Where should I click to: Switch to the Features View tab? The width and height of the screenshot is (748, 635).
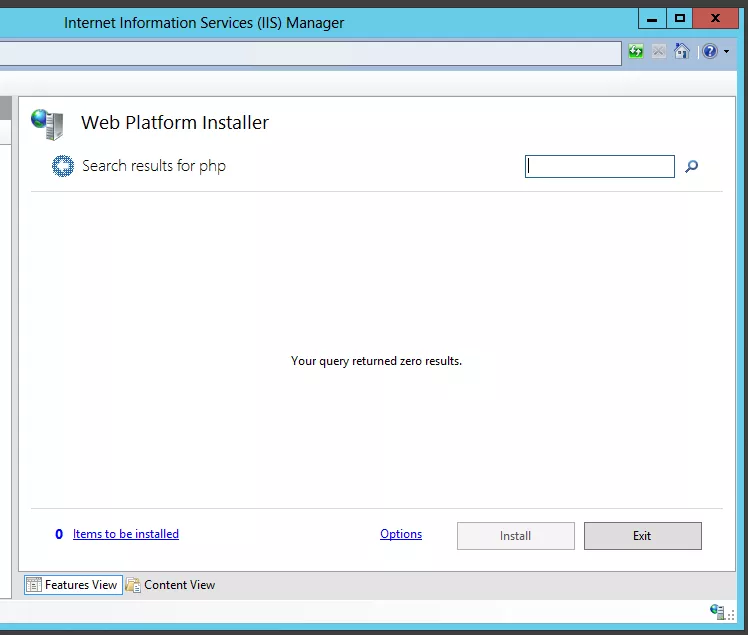(x=73, y=585)
